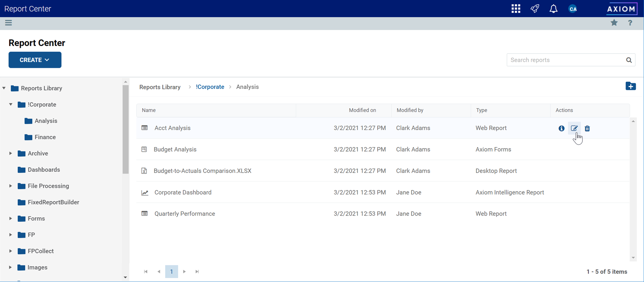
Task: Open the apps grid menu
Action: (x=516, y=9)
